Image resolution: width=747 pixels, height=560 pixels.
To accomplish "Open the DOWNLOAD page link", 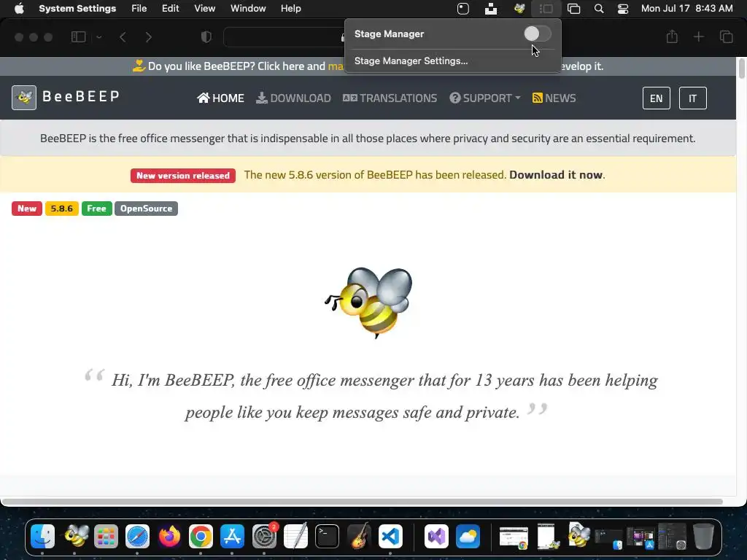I will tap(293, 98).
